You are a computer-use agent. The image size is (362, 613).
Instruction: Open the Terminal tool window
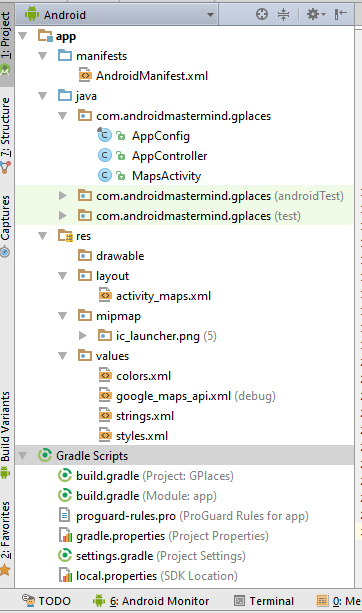(x=264, y=600)
